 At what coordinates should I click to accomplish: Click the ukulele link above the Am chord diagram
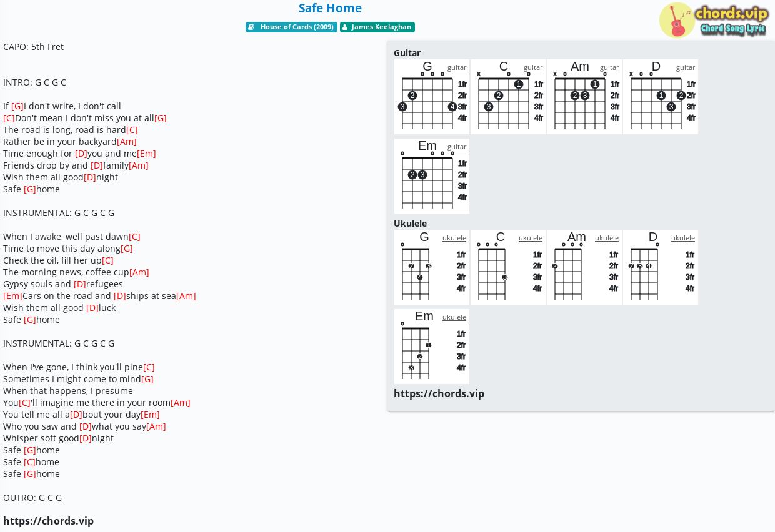607,238
